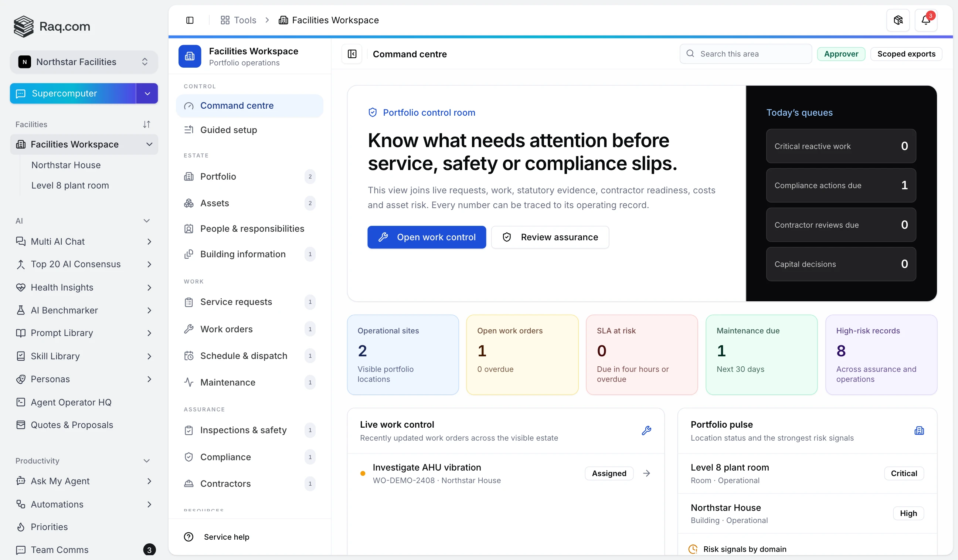This screenshot has width=958, height=560.
Task: Open Schedule & dispatch
Action: [x=249, y=356]
